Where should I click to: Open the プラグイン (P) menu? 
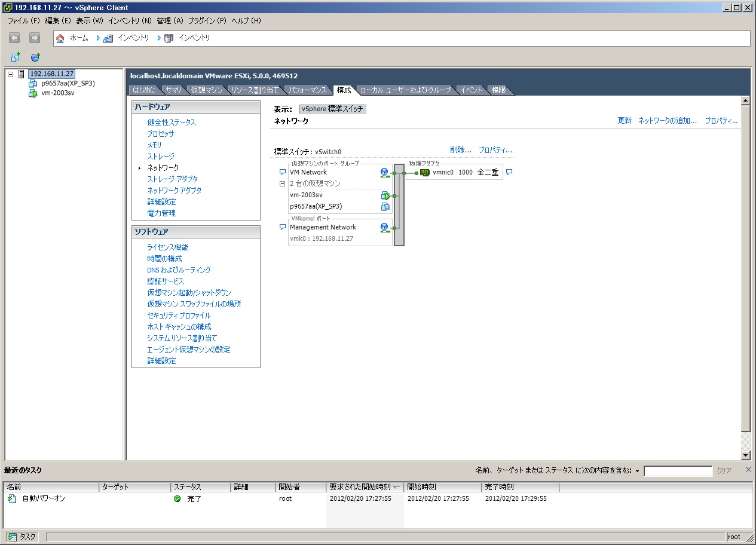click(x=207, y=21)
